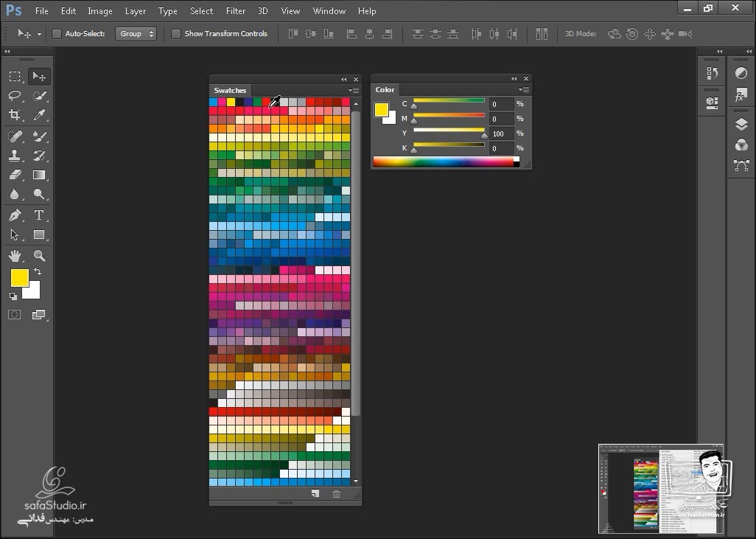Click the Magenta value input field
This screenshot has height=539, width=756.
pyautogui.click(x=502, y=119)
